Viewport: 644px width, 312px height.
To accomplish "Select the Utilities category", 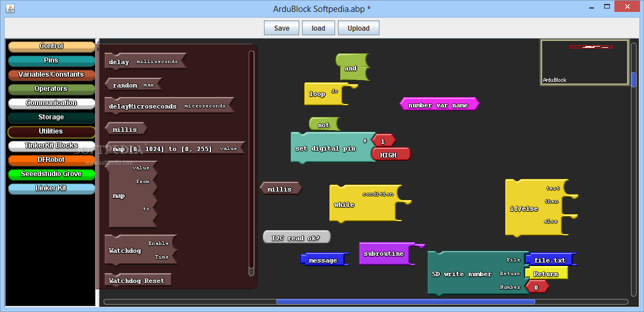I will pos(51,132).
